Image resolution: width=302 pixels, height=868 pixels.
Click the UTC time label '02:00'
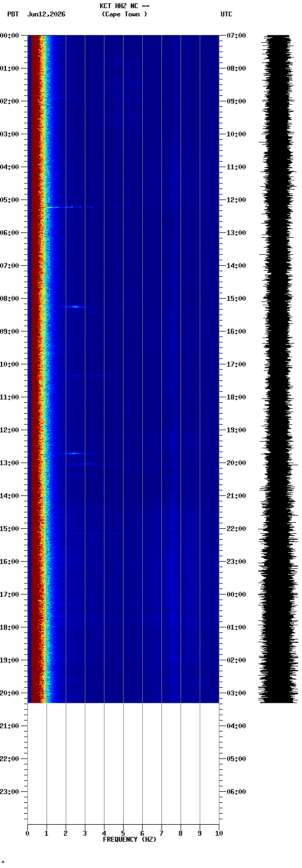(x=236, y=660)
